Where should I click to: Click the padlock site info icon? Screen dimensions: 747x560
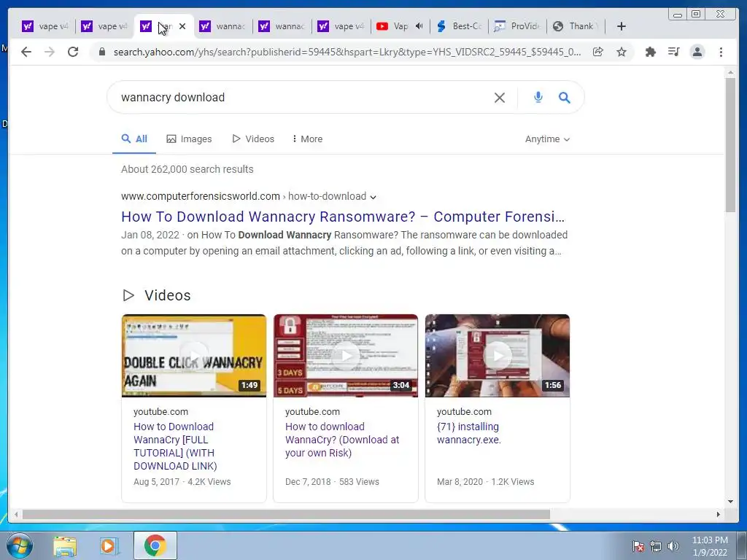(101, 52)
